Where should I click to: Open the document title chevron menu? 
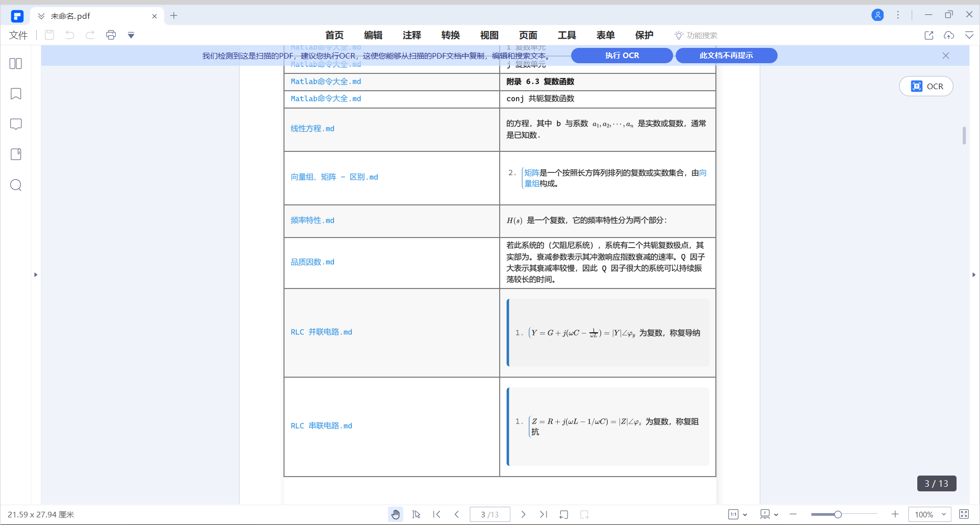click(41, 16)
